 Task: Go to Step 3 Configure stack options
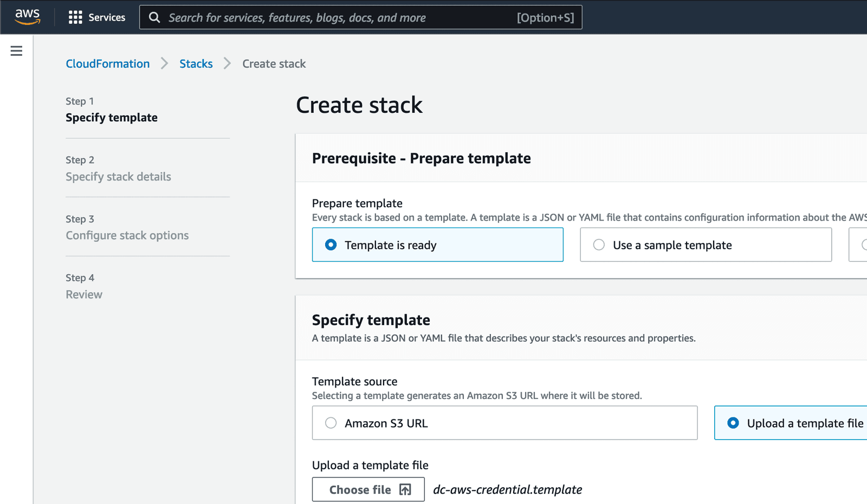point(127,235)
